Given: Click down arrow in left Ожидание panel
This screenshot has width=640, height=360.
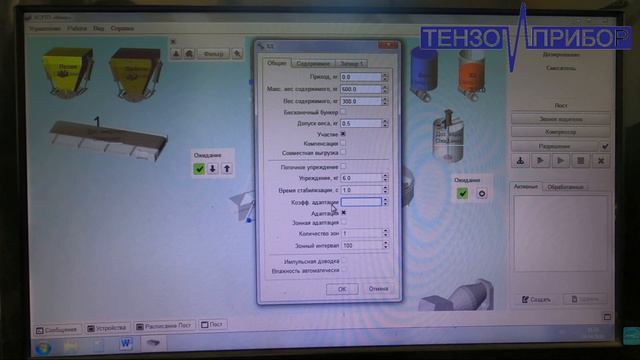Looking at the screenshot, I should click(x=213, y=169).
